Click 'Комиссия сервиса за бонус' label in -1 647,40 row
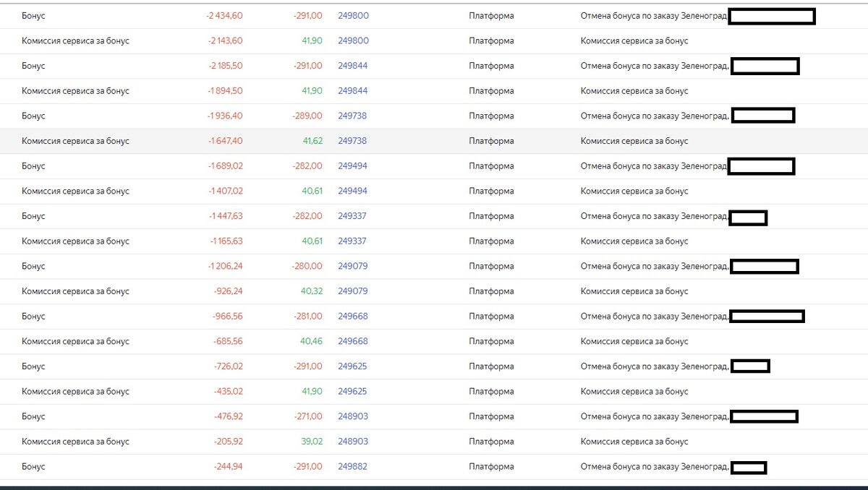Image resolution: width=868 pixels, height=490 pixels. [75, 141]
